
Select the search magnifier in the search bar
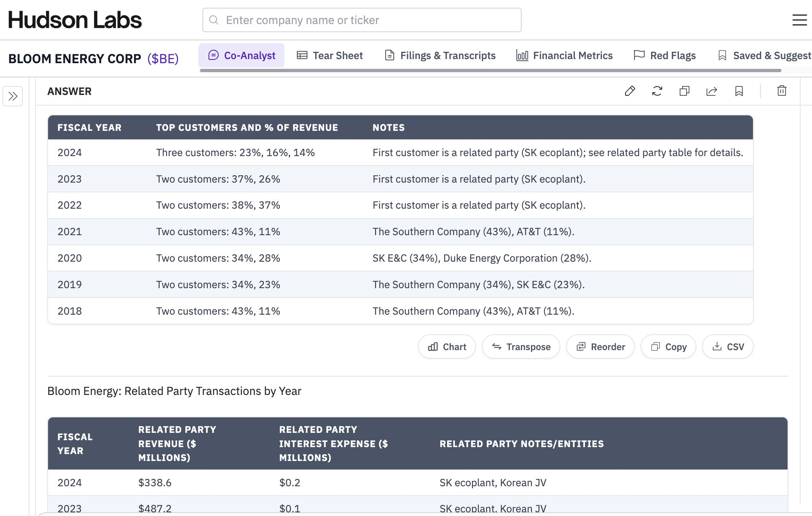(x=215, y=20)
